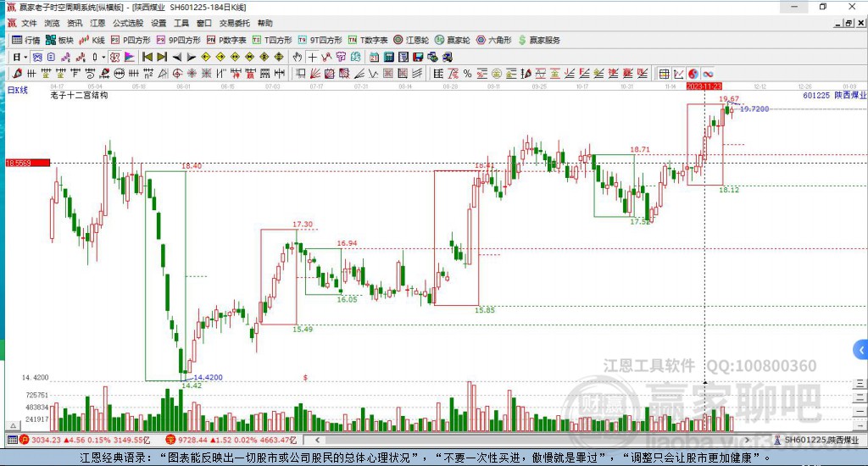Open the P数字表 tool
868x466 pixels.
pos(226,40)
